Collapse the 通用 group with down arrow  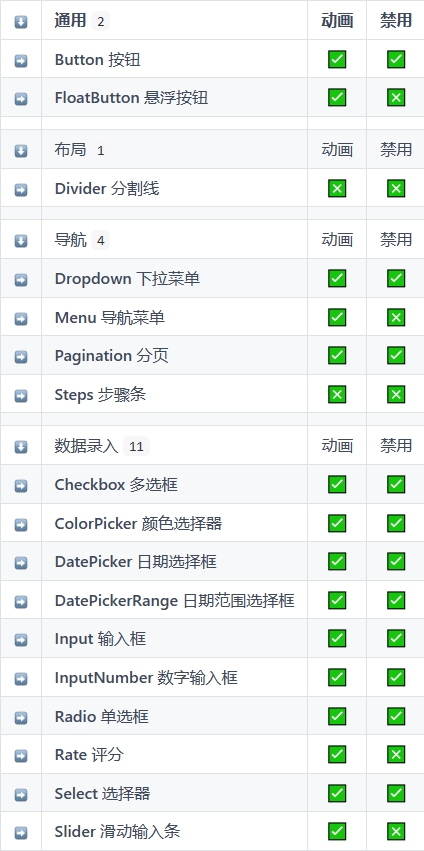(21, 22)
